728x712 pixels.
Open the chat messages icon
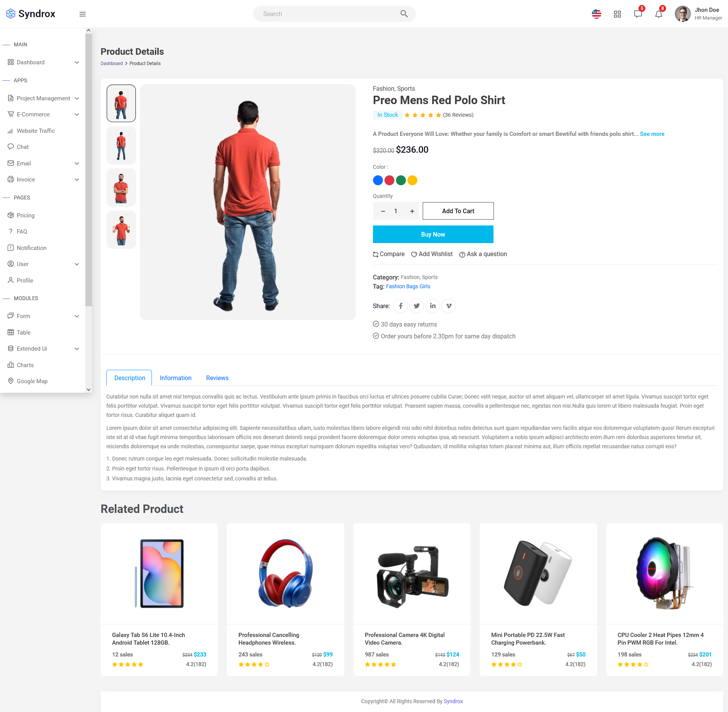click(x=638, y=14)
